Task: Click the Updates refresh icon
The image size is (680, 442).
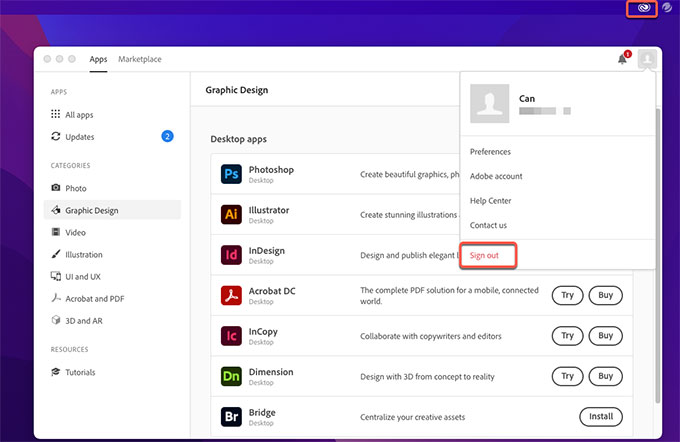Action: click(x=56, y=136)
